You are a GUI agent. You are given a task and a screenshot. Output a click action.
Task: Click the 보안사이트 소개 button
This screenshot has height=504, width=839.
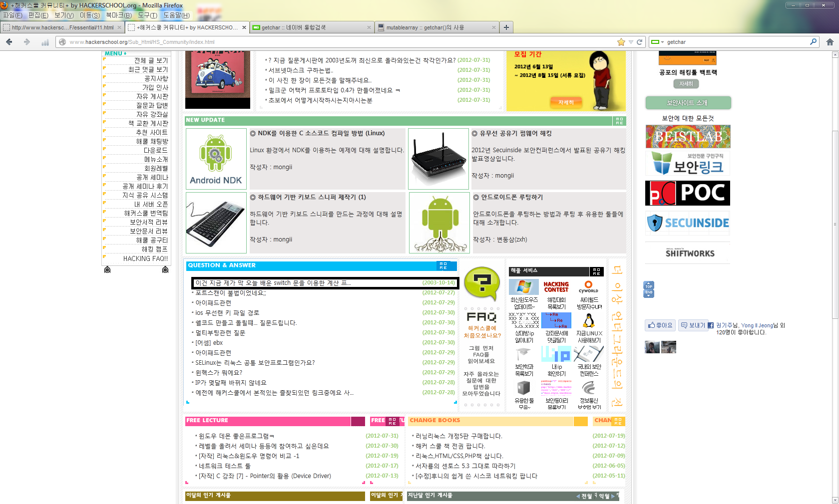coord(688,103)
